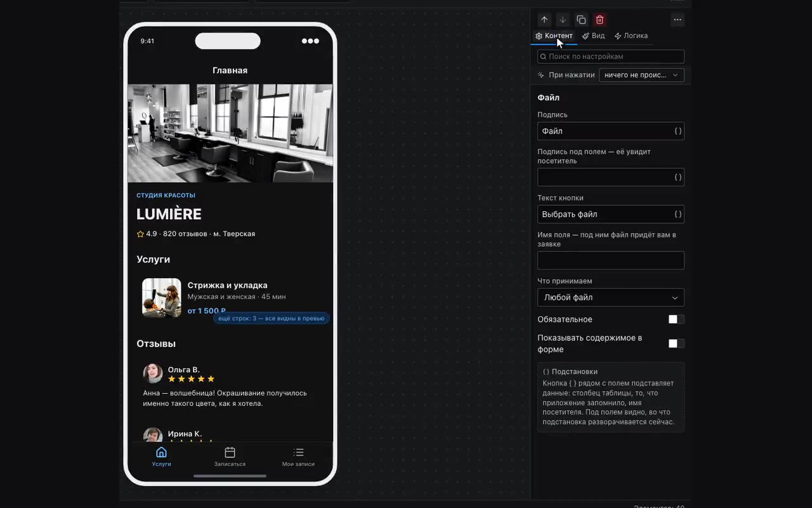Click Ольга В. reviewer avatar
This screenshot has height=508, width=812.
click(153, 373)
